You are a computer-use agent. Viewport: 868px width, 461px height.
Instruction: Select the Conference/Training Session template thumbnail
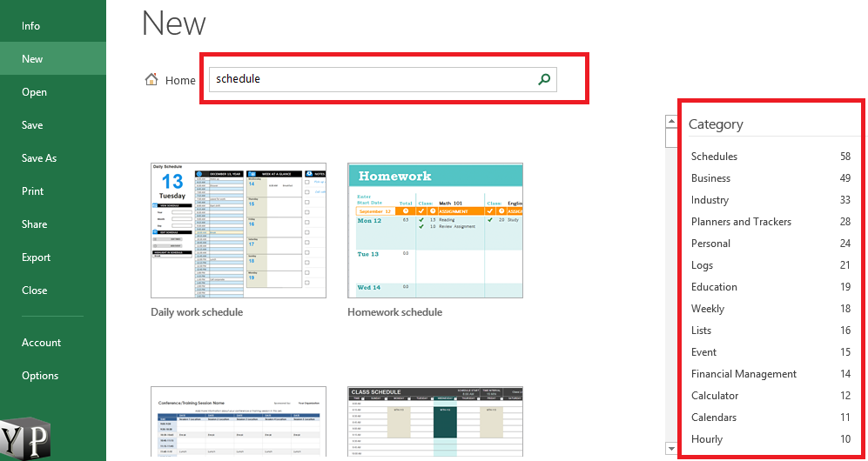point(239,422)
